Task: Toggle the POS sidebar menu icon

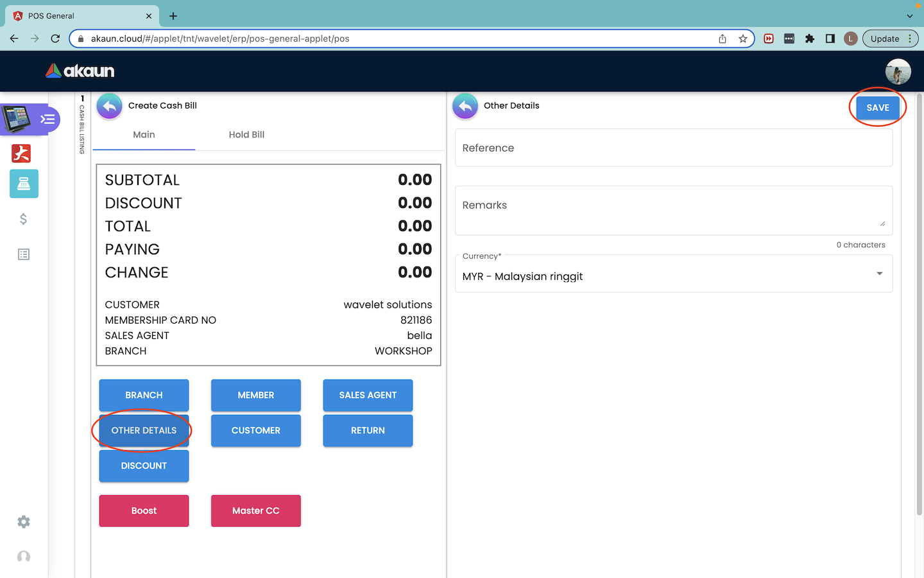Action: pos(48,119)
